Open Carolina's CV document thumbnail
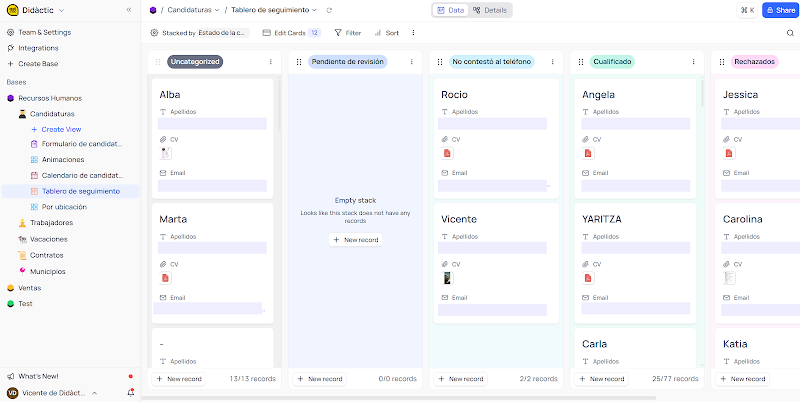800x402 pixels. coord(729,278)
